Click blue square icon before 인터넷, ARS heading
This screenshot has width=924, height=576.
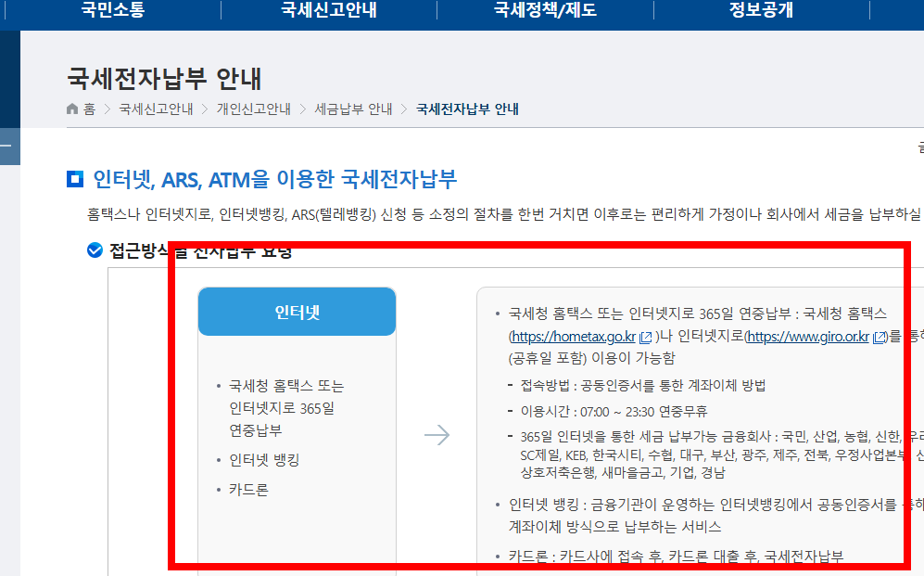(75, 179)
